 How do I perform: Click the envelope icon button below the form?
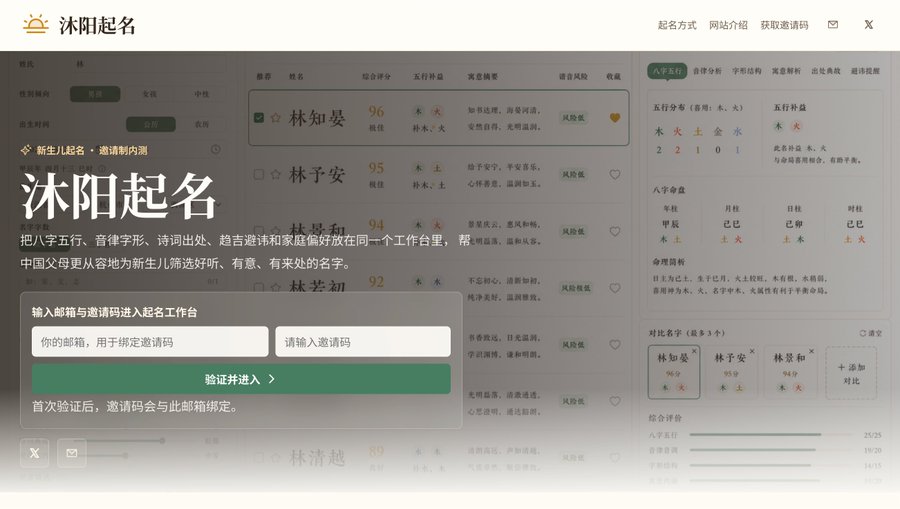point(72,453)
